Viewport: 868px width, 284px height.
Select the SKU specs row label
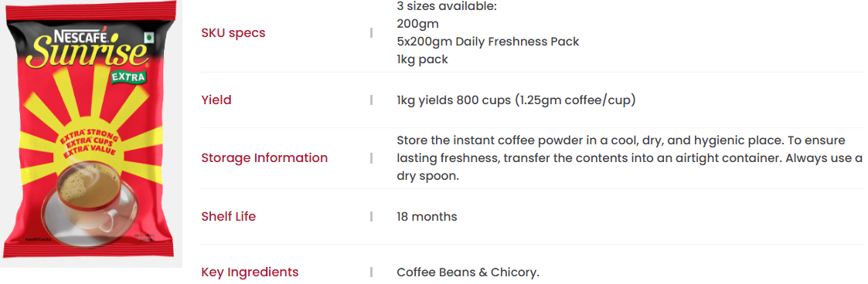coord(233,33)
